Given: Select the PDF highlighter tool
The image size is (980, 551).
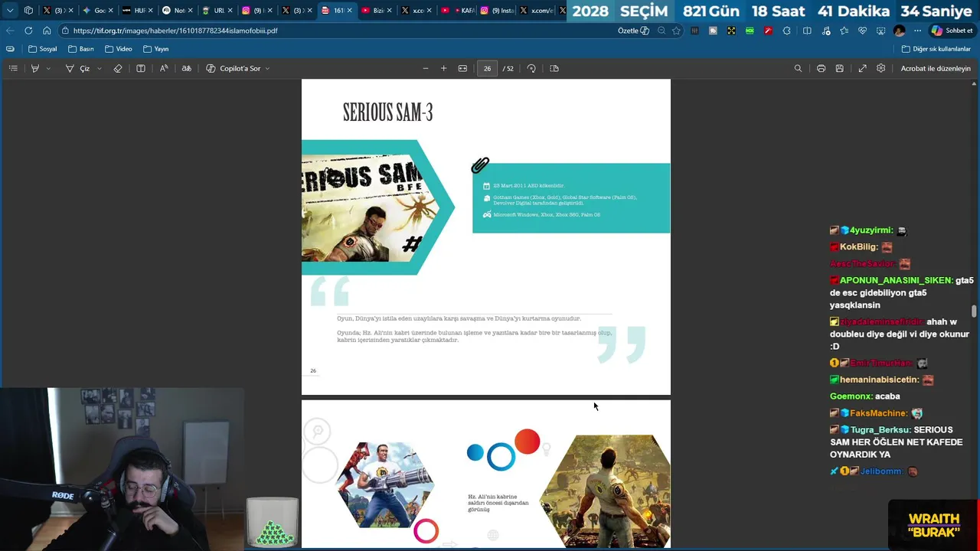Looking at the screenshot, I should [34, 68].
